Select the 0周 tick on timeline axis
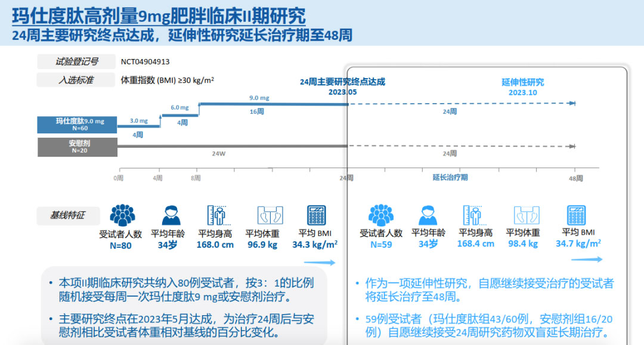Screen dimensions: 644x345 pos(119,178)
